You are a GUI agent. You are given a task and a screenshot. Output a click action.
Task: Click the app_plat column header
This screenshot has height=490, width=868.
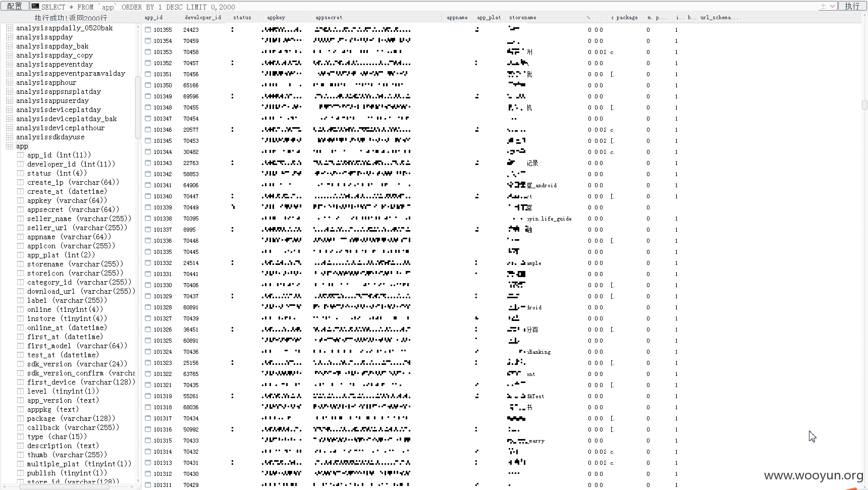tap(489, 17)
